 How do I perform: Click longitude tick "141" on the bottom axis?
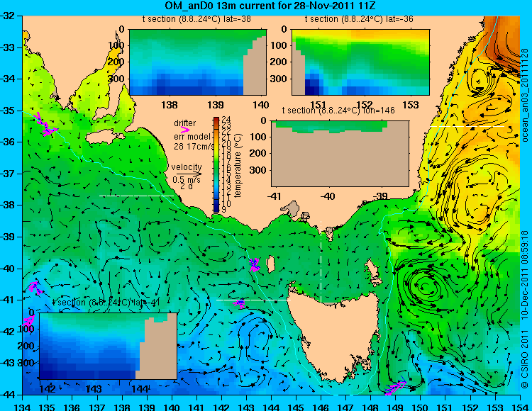point(196,407)
